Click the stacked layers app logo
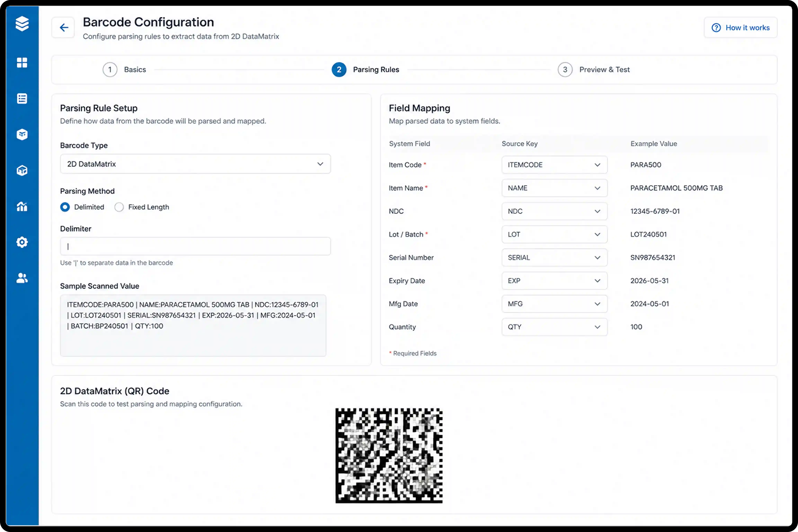Screen dimensions: 798x532 22,24
